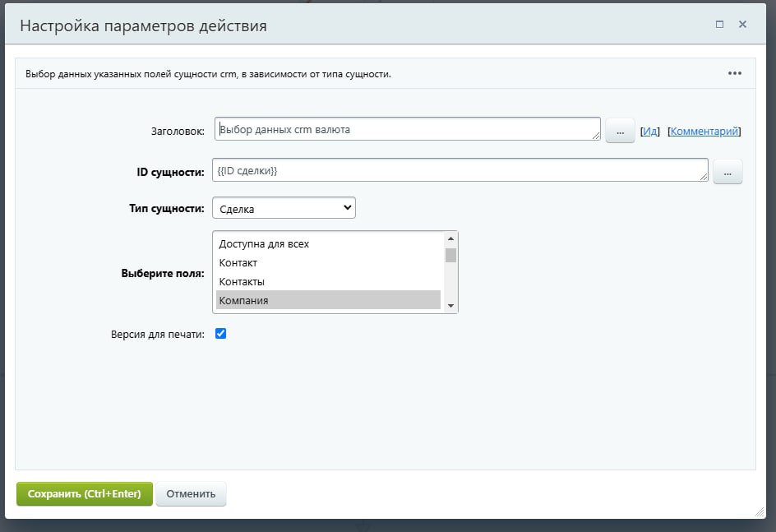Open the Ид link
The height and width of the screenshot is (532, 776).
(649, 131)
